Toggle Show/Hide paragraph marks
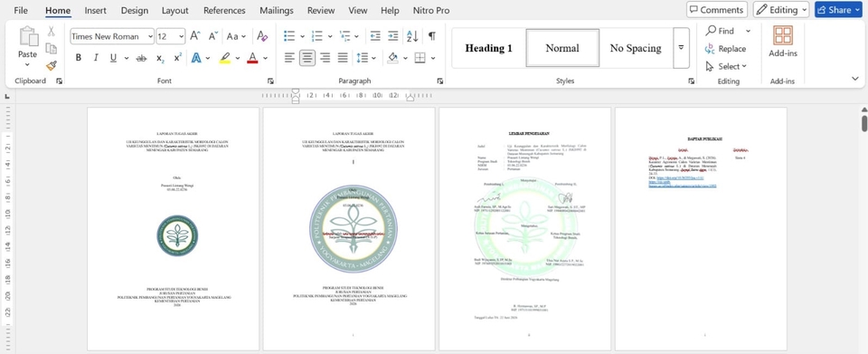868x354 pixels. (432, 36)
